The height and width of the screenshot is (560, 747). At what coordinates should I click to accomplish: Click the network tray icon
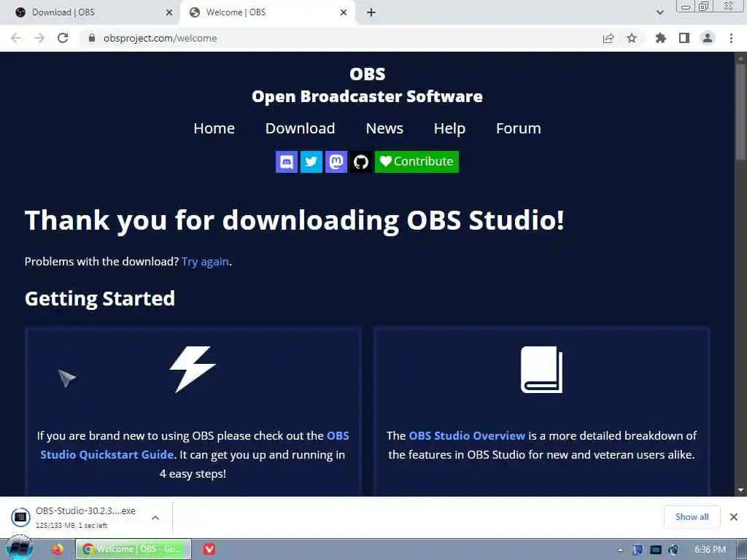point(656,550)
